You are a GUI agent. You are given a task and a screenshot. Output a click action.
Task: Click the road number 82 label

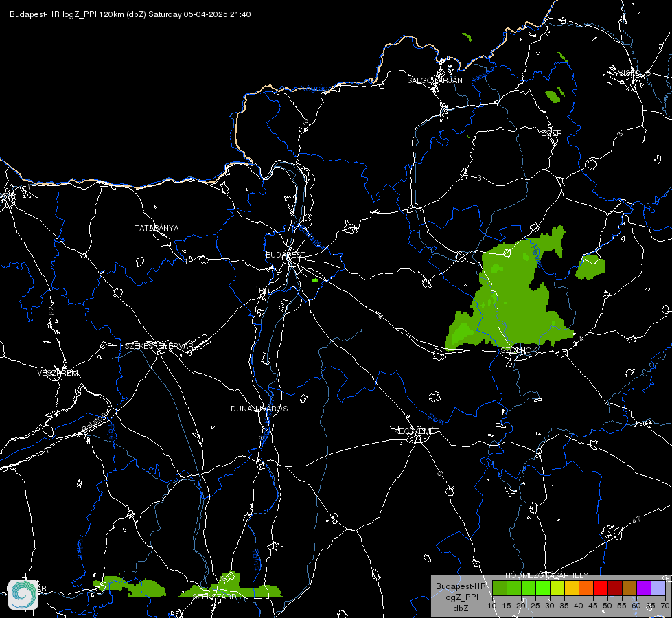click(x=52, y=311)
